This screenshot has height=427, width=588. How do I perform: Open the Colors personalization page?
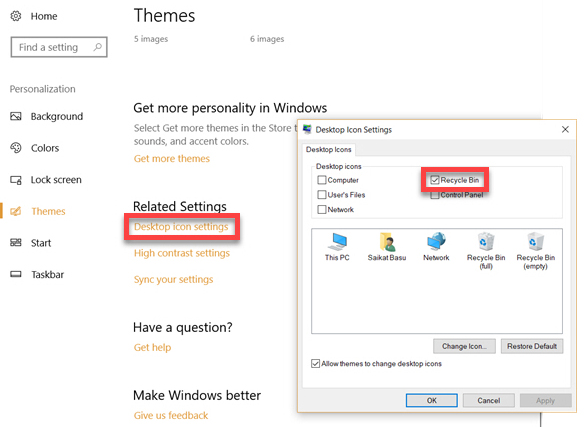coord(45,148)
